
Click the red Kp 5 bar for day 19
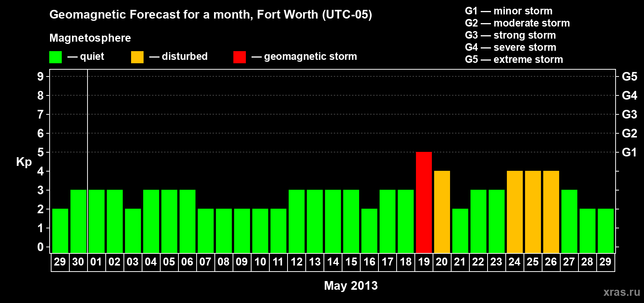(424, 203)
